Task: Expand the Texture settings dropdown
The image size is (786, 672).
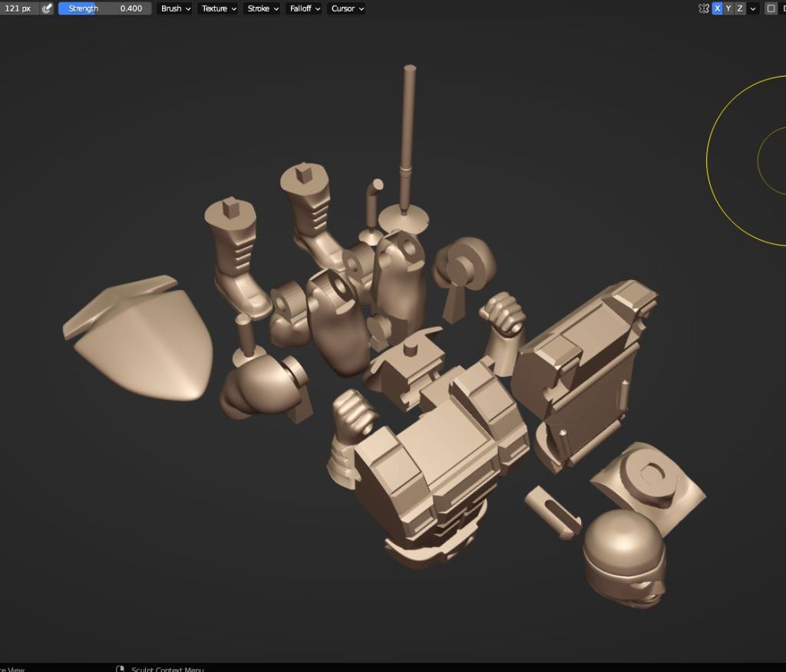Action: click(x=218, y=8)
